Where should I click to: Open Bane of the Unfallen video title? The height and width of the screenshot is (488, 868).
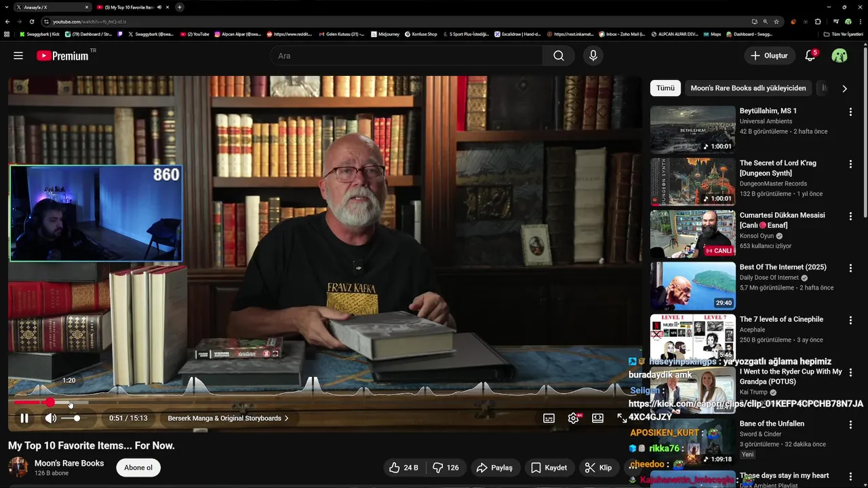(x=772, y=424)
